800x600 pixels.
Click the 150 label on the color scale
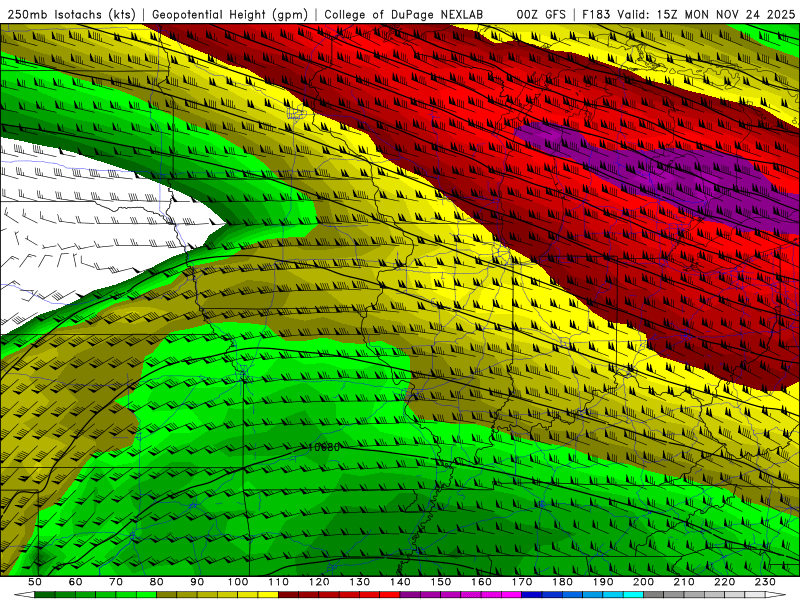point(441,582)
